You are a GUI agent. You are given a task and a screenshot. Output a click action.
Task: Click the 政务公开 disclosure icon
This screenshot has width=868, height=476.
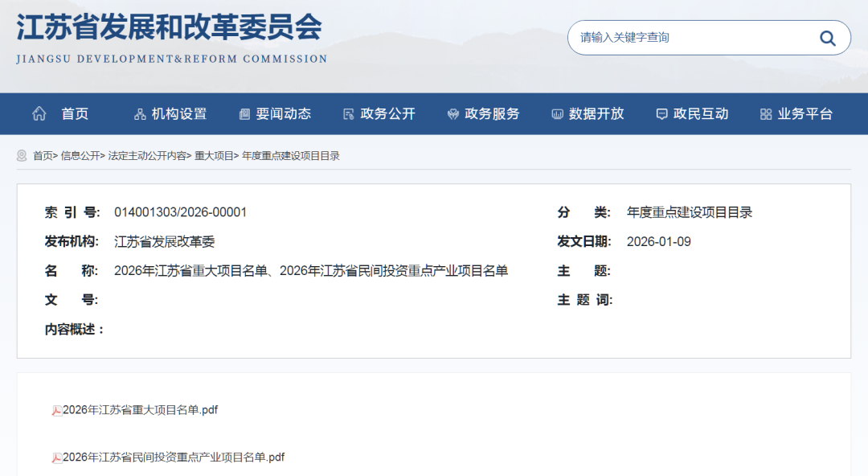pyautogui.click(x=348, y=113)
